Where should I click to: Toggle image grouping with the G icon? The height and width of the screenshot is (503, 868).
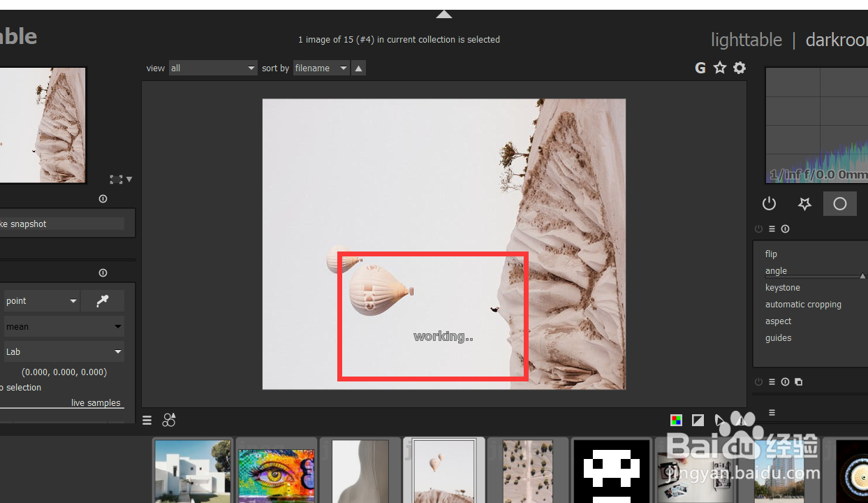pyautogui.click(x=700, y=68)
